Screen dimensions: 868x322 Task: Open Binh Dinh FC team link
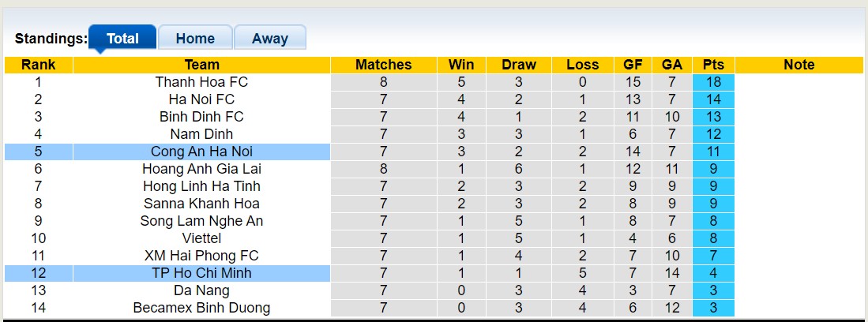point(201,117)
